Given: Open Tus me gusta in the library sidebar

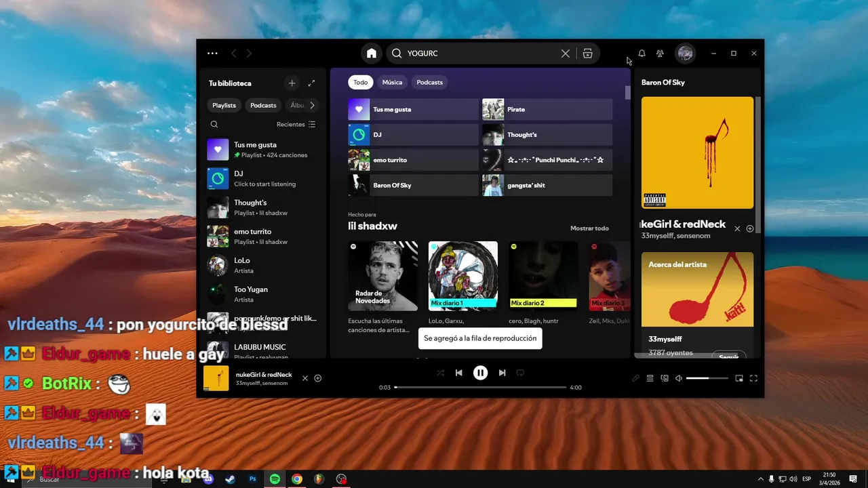Looking at the screenshot, I should (x=262, y=150).
